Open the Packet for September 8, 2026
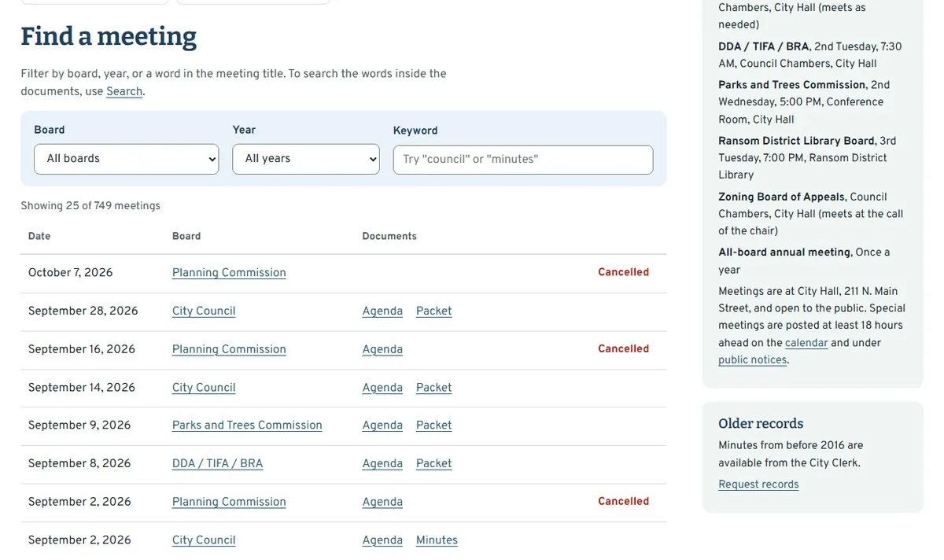The width and height of the screenshot is (944, 560). coord(433,464)
